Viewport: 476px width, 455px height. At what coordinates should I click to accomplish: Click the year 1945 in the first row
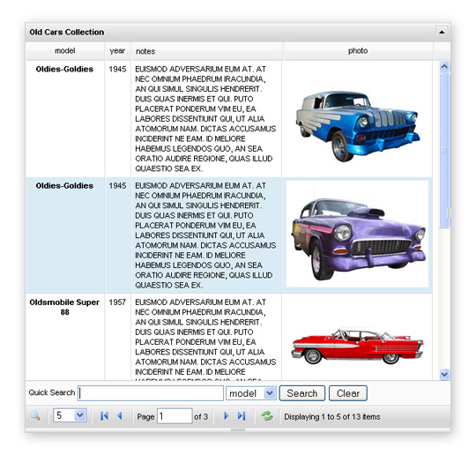tap(117, 70)
